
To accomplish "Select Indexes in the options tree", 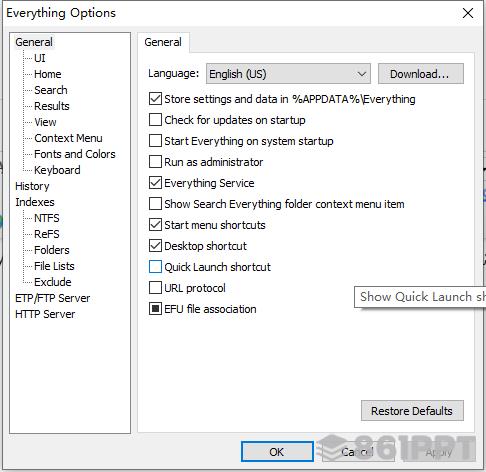I will pos(35,202).
